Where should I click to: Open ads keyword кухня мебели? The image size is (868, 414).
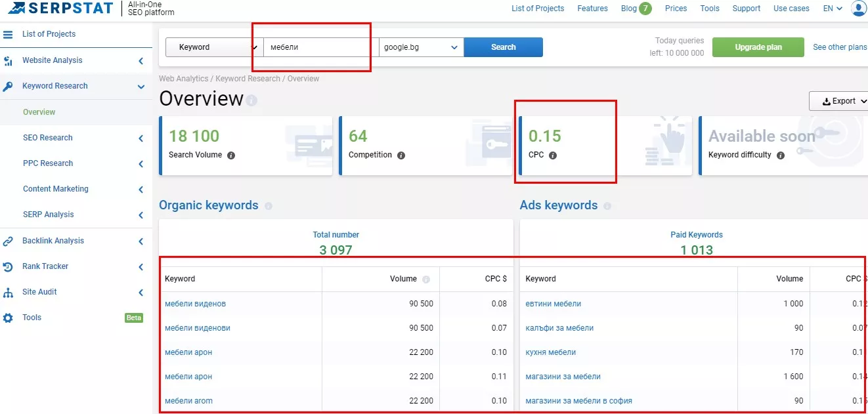click(551, 352)
